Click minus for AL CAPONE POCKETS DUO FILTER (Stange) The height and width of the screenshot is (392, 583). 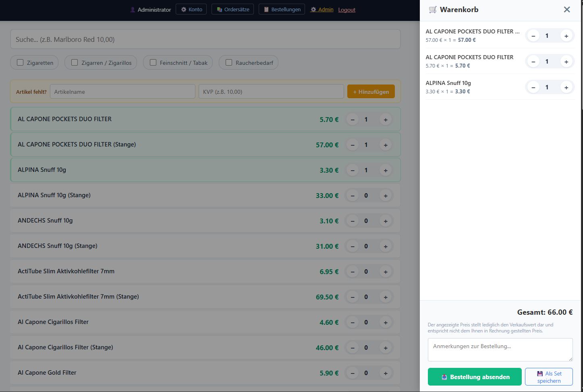pyautogui.click(x=353, y=145)
